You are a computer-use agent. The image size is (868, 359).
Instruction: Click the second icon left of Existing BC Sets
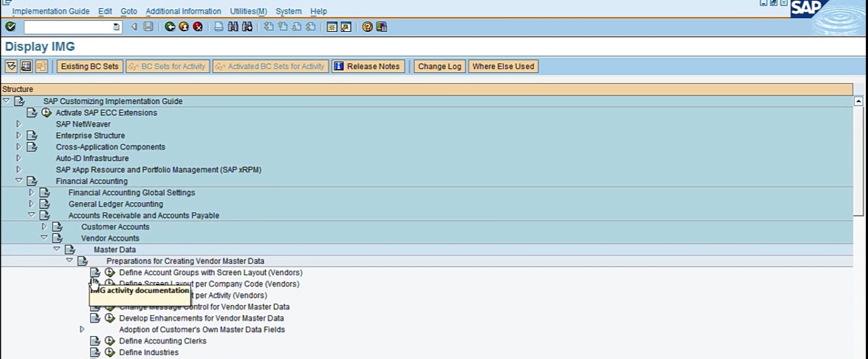click(x=26, y=66)
